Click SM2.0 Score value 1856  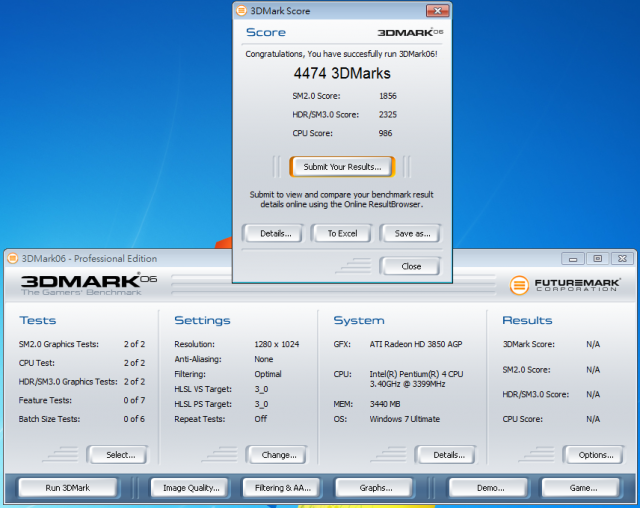pos(387,96)
